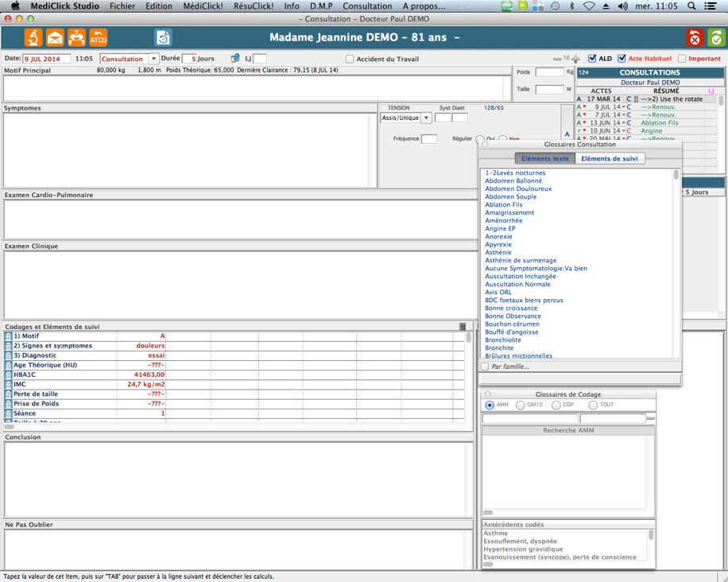This screenshot has width=728, height=582.
Task: Click the document with clock icon
Action: (163, 37)
